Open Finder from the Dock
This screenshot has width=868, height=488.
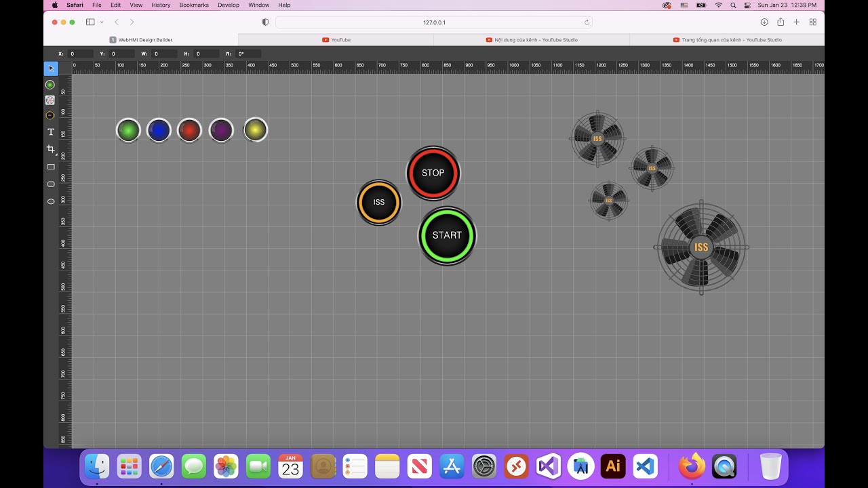click(97, 466)
